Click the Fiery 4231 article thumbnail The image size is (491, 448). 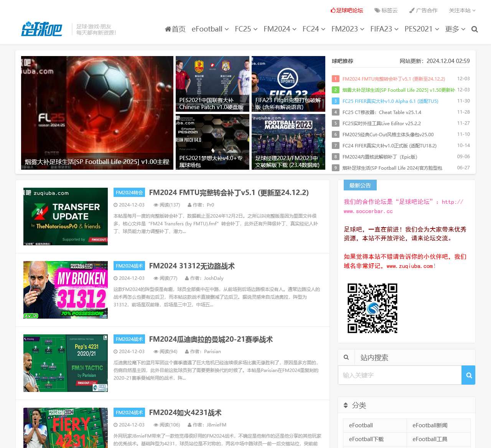coord(66,428)
